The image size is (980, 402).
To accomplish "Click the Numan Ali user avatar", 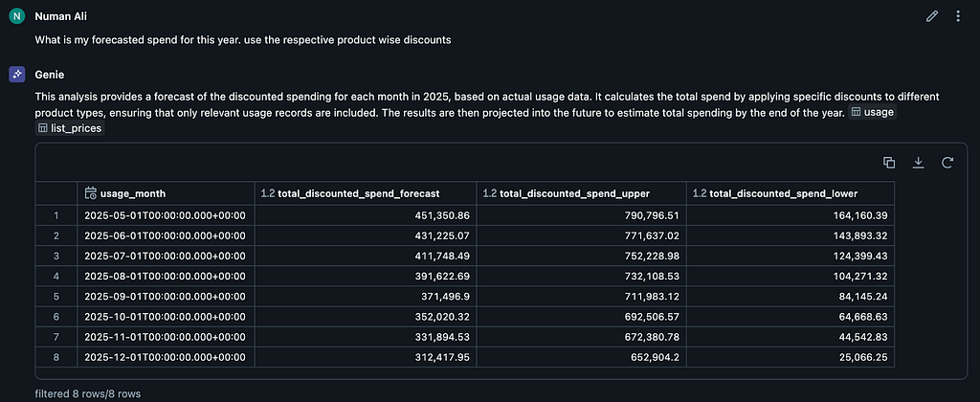I will point(16,16).
